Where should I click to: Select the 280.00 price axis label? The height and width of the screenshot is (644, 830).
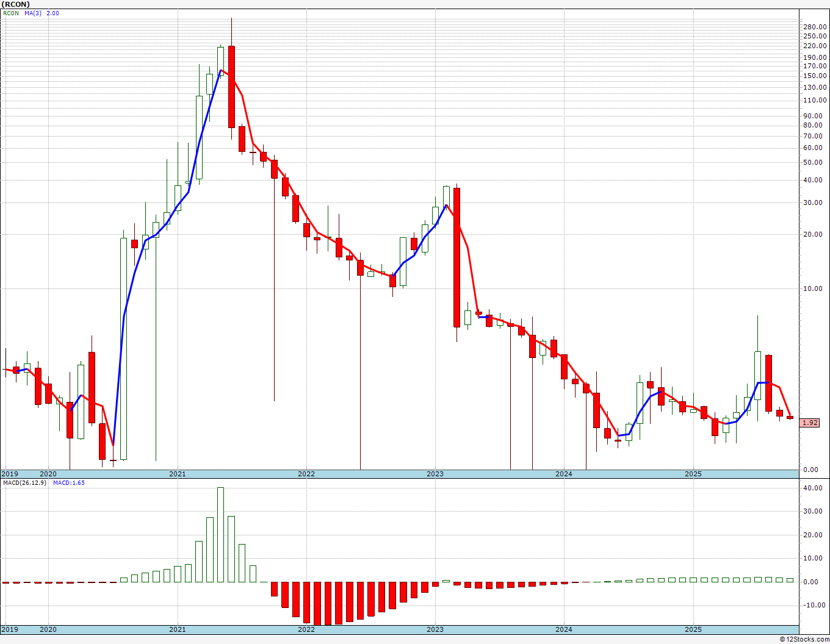[815, 27]
